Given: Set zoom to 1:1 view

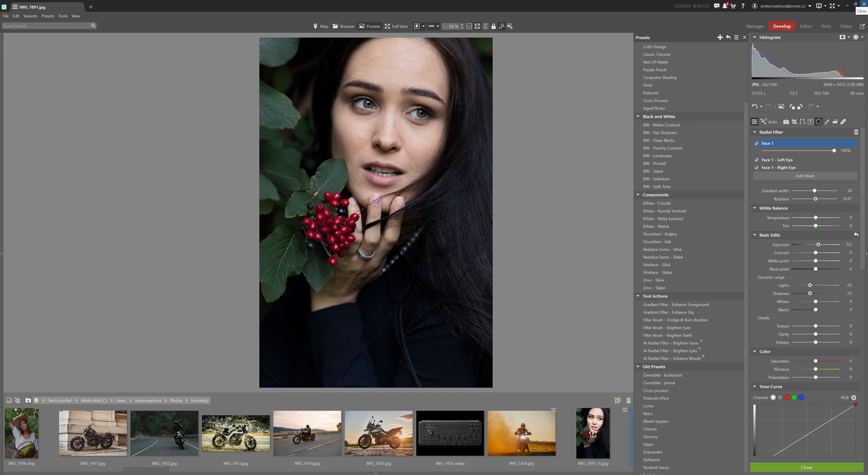Looking at the screenshot, I should [x=469, y=26].
